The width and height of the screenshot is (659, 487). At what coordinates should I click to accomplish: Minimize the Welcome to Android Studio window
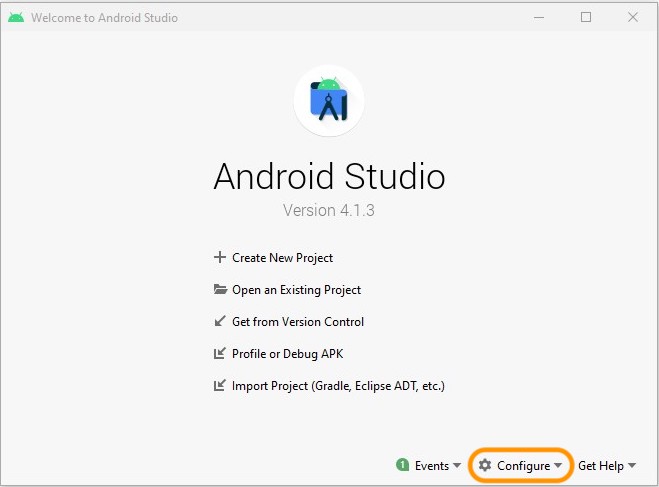tap(539, 18)
